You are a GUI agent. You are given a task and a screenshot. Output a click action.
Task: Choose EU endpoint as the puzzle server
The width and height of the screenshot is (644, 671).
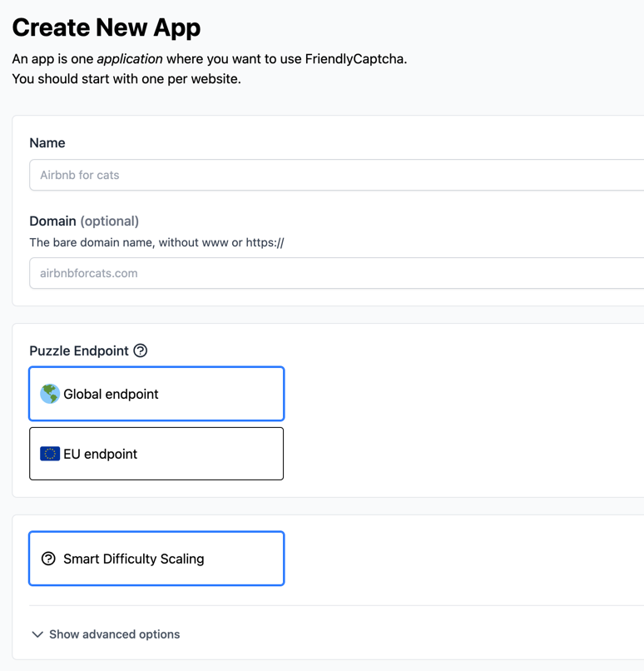coord(156,453)
